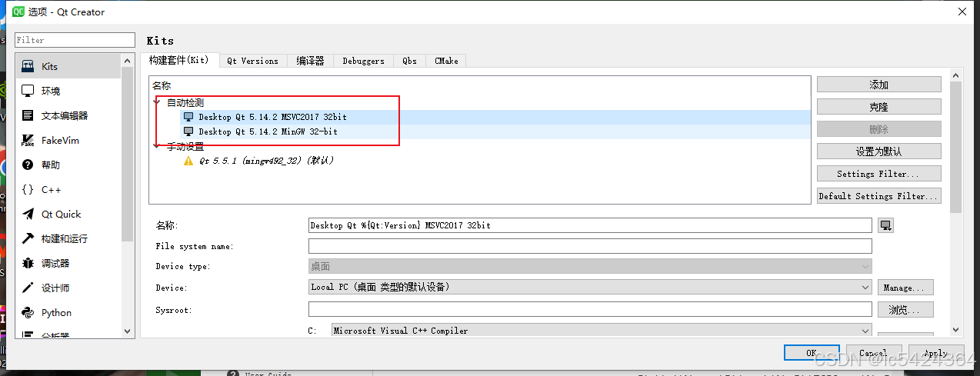Click the 删除 remove button
980x376 pixels.
[x=878, y=129]
